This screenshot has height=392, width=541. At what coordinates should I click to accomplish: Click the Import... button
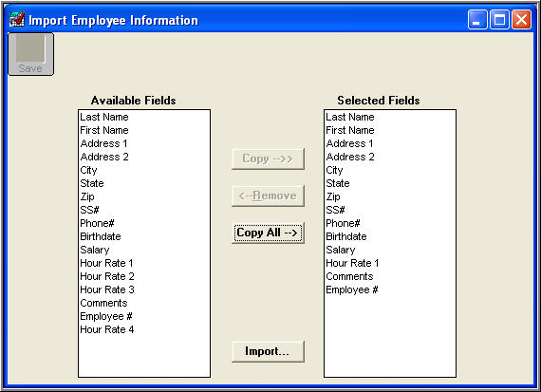(x=268, y=351)
